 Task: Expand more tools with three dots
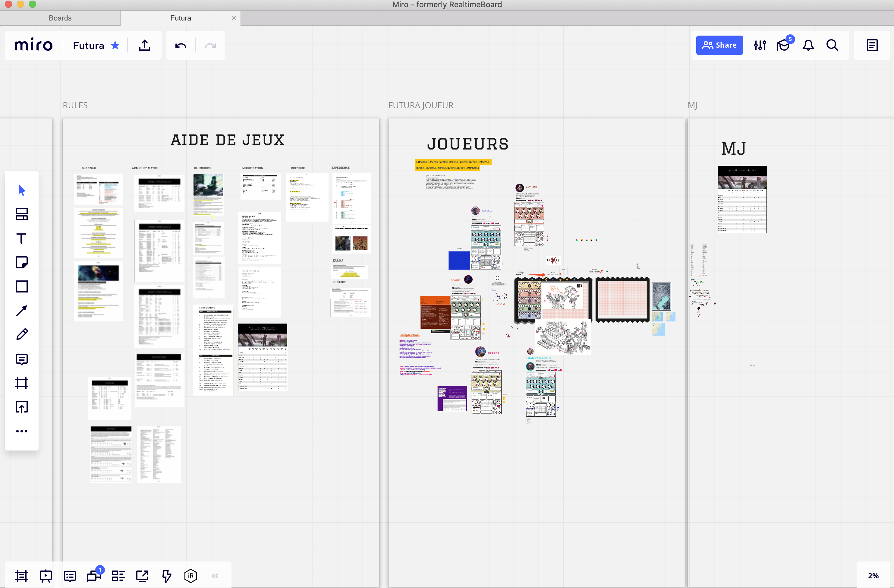[21, 431]
